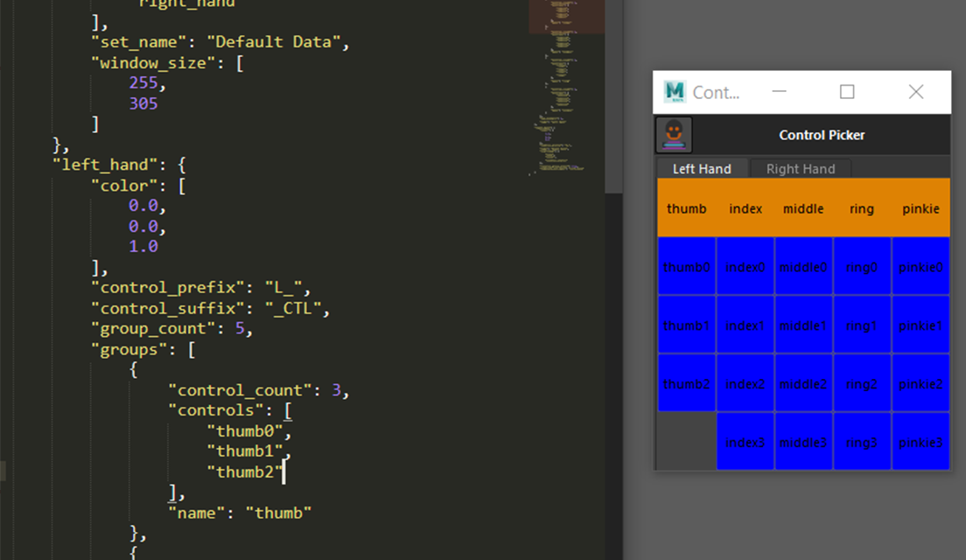The image size is (966, 560).
Task: Select the ring column header
Action: 862,208
